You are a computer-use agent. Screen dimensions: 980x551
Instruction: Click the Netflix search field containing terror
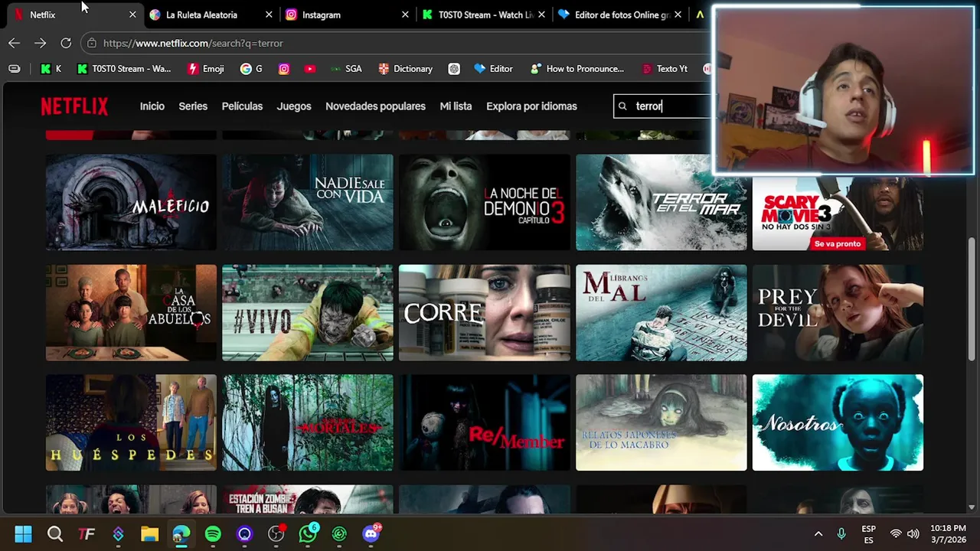pyautogui.click(x=663, y=106)
